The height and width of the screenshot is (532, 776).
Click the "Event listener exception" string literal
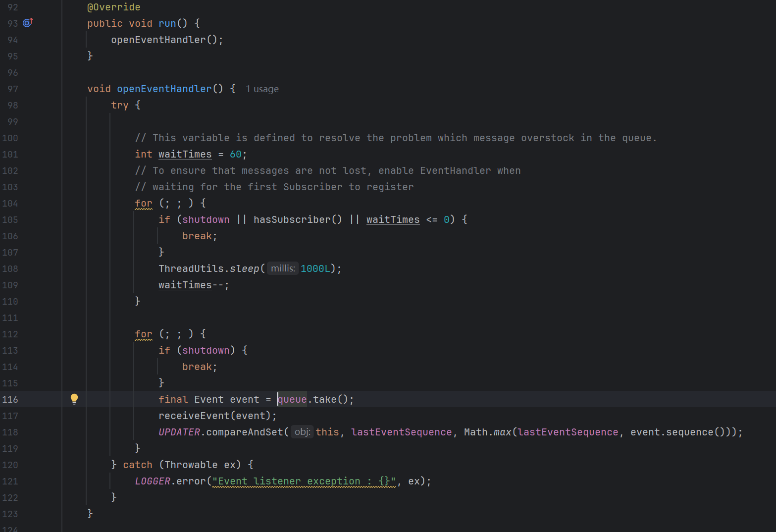click(304, 481)
